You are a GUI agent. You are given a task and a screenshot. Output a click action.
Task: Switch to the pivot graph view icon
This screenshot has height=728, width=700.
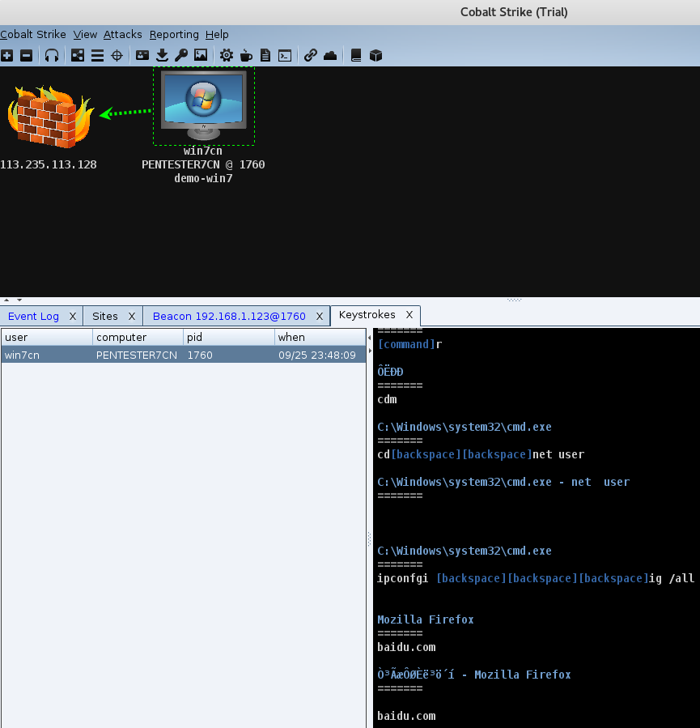78,56
